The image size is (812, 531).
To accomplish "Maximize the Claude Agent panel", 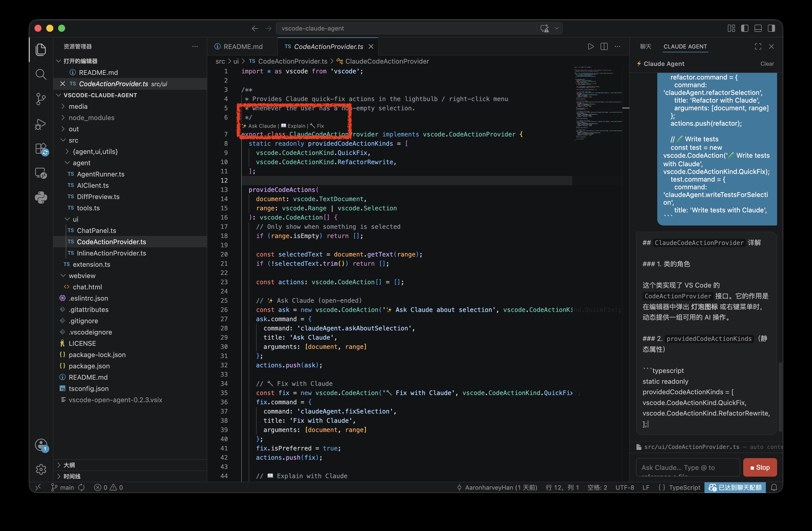I will pyautogui.click(x=758, y=46).
